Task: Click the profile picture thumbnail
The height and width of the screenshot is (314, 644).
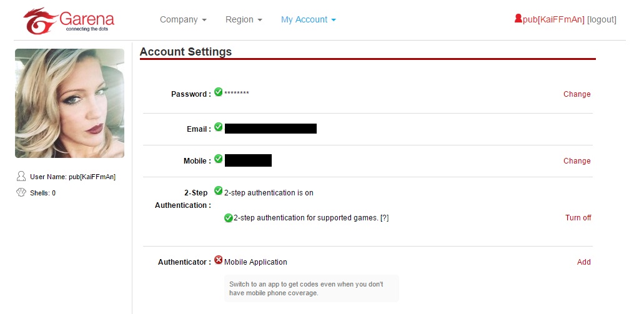Action: point(69,103)
